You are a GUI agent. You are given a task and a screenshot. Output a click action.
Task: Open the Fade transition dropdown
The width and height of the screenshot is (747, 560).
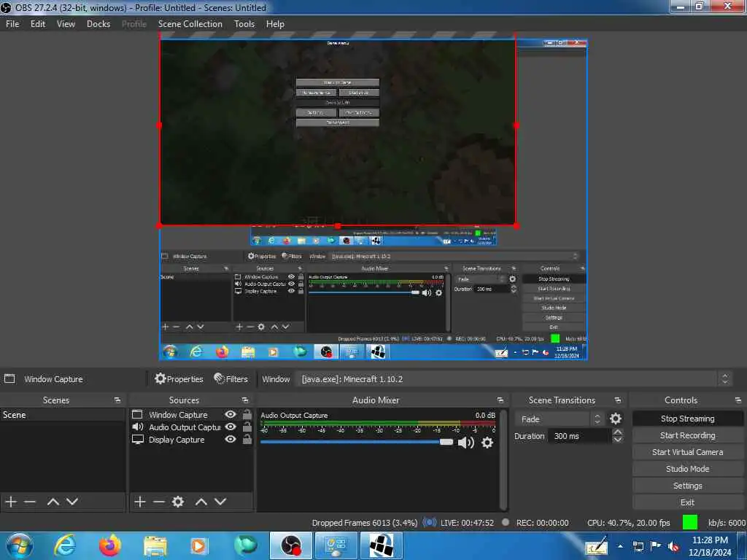[560, 419]
